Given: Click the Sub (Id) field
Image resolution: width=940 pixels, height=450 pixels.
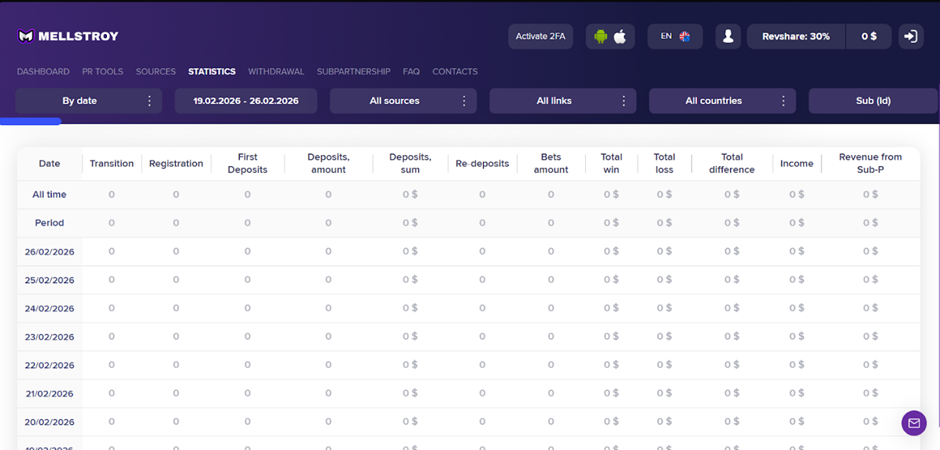Looking at the screenshot, I should (x=872, y=101).
